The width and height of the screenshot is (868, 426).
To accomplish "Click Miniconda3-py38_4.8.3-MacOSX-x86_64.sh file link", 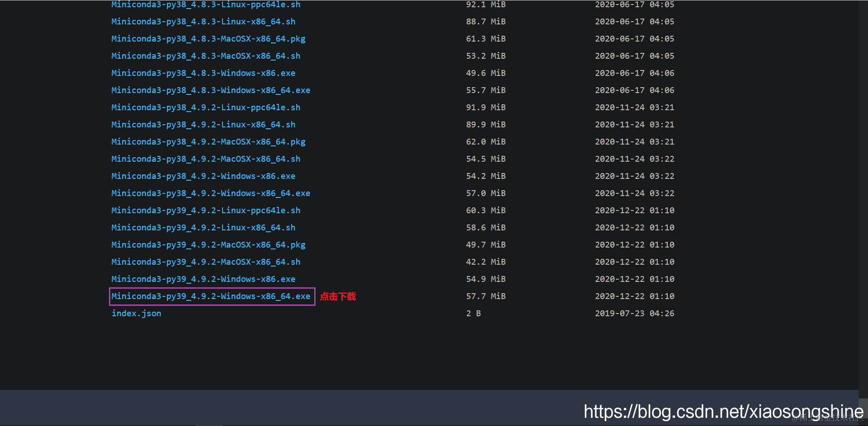I will coord(206,56).
